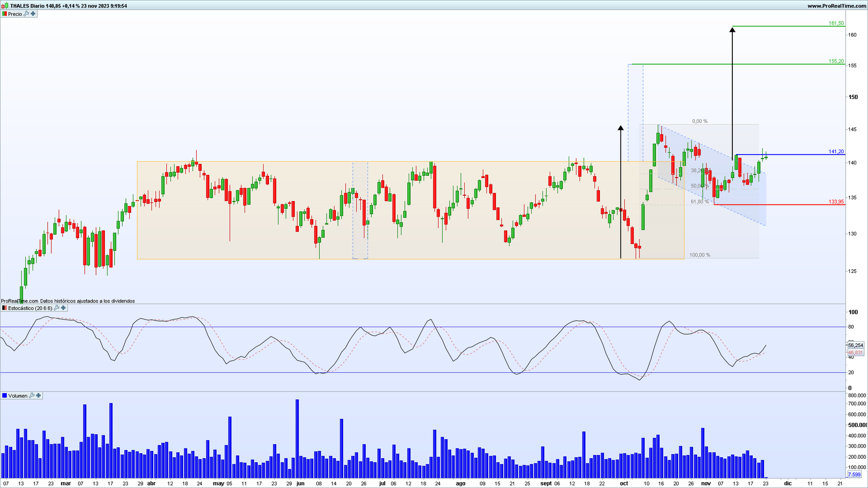Screen dimensions: 868x488
Task: Click the 155,20 green level label
Action: tap(836, 61)
